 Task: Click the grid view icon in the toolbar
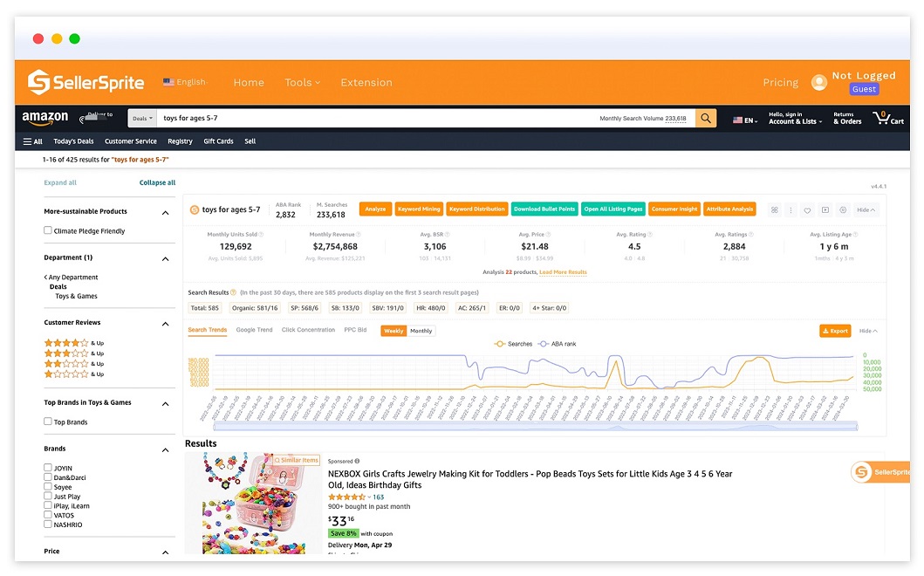[x=774, y=209]
